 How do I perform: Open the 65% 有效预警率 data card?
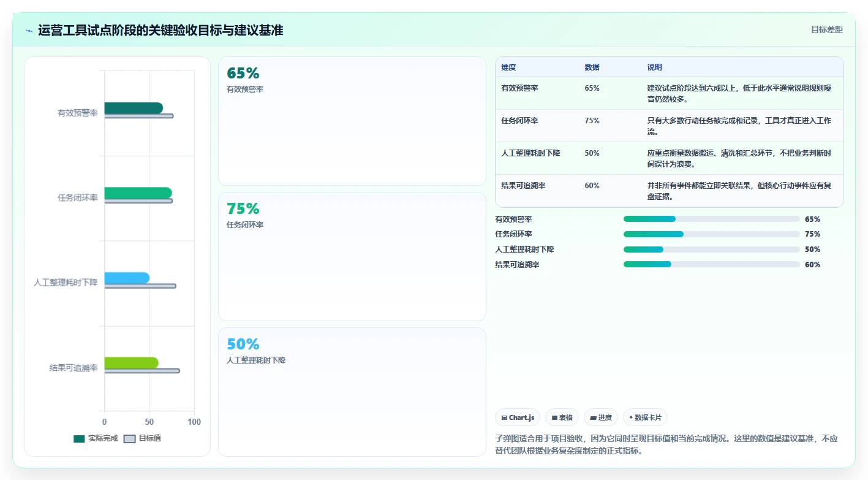pyautogui.click(x=352, y=121)
